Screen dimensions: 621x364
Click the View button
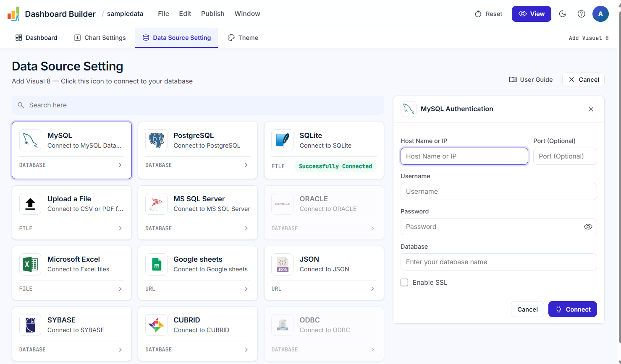[531, 14]
